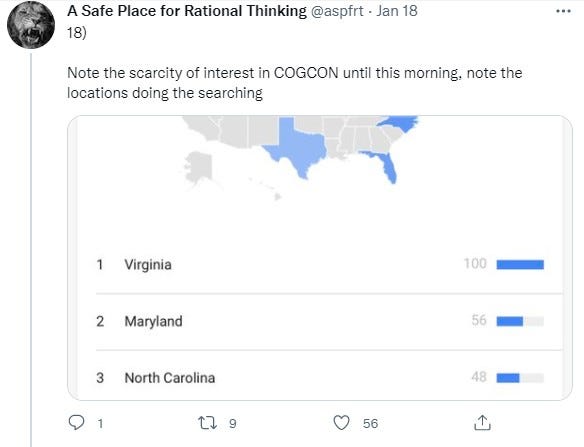Screen dimensions: 584x447
Task: Click the @aspfrt handle
Action: tap(337, 11)
